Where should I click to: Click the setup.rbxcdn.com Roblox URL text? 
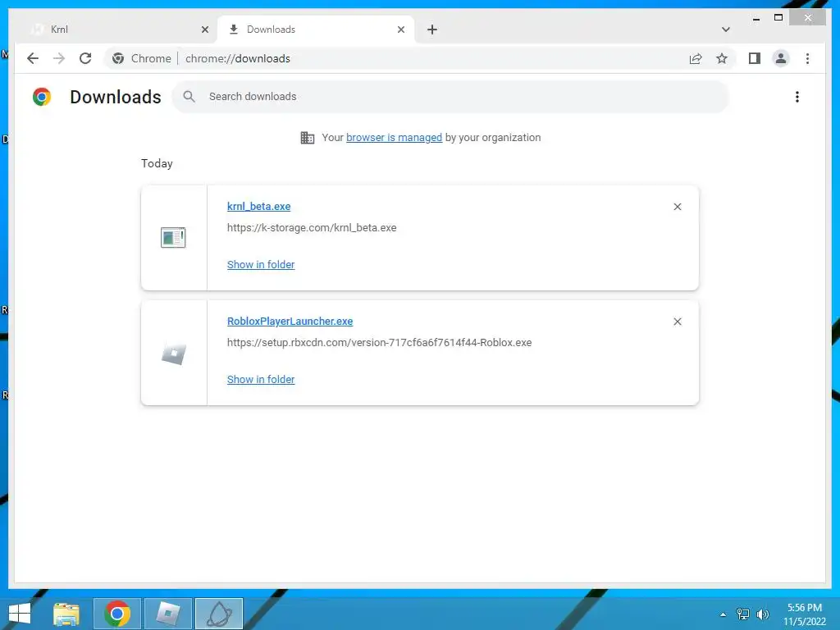379,342
